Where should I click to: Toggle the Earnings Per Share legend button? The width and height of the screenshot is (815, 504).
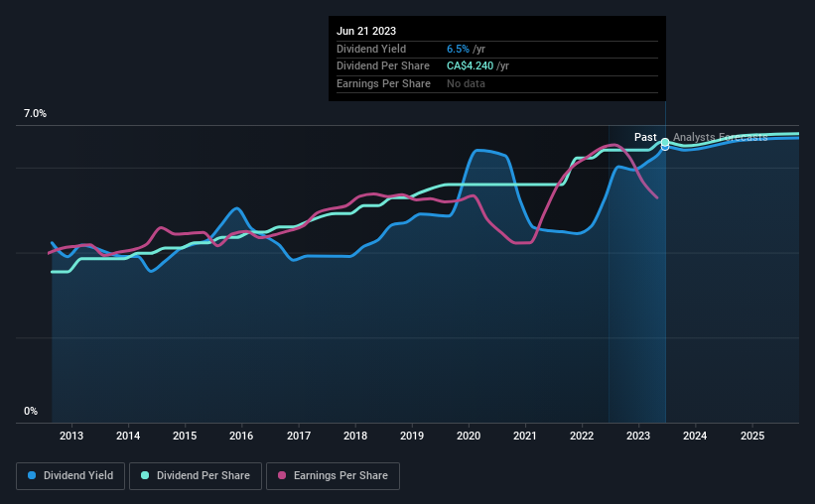[333, 476]
